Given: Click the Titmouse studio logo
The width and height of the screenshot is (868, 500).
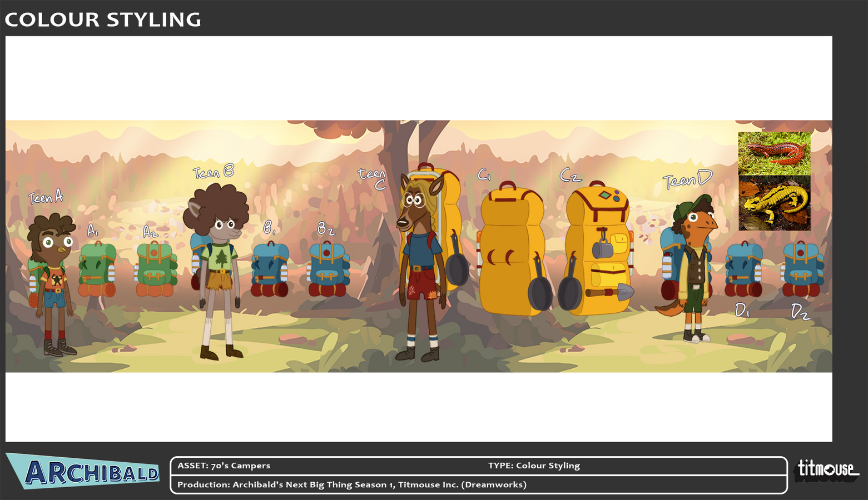Looking at the screenshot, I should (x=826, y=470).
